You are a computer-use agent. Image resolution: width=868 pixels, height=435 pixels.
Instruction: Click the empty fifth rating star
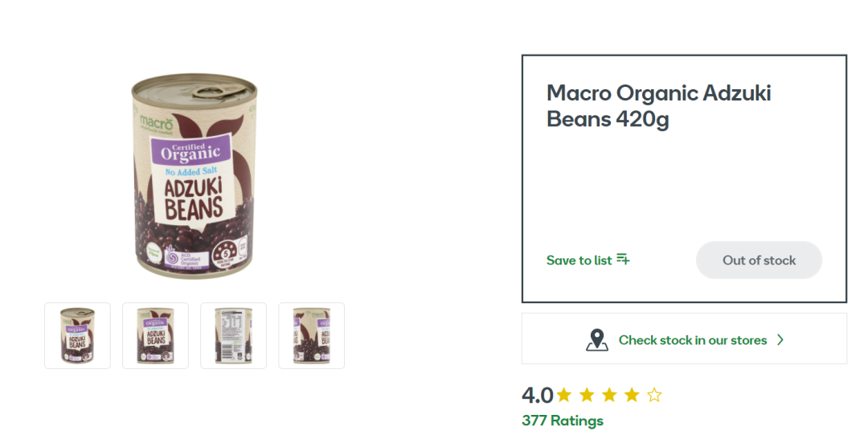[654, 395]
